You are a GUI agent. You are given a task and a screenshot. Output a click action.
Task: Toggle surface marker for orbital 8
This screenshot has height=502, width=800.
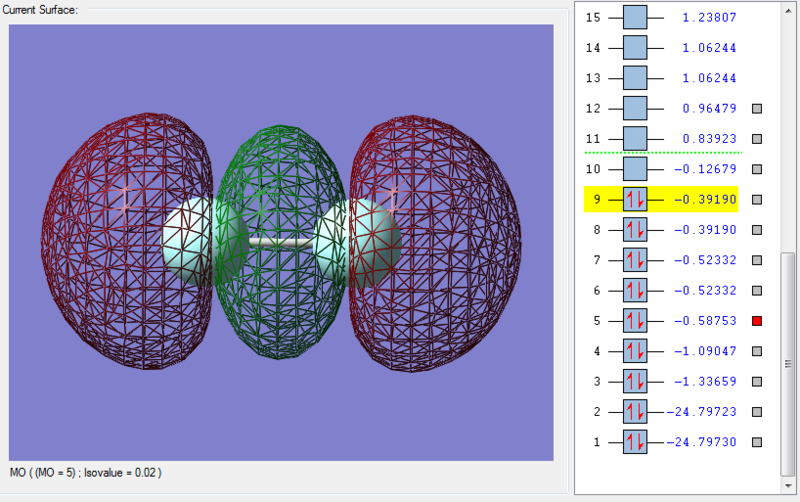click(757, 230)
